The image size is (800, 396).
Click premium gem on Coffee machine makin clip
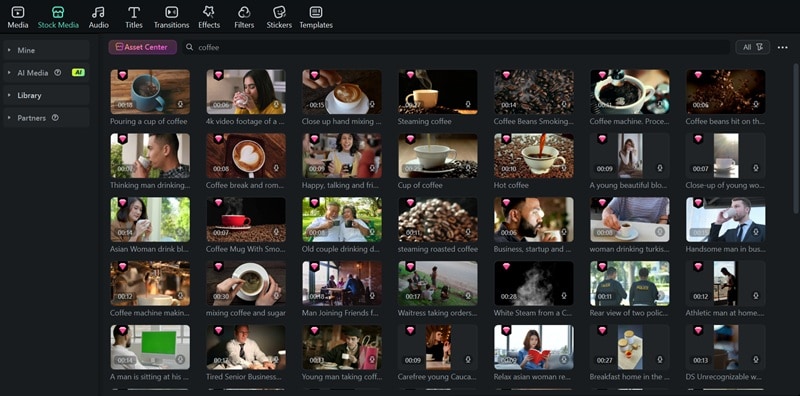click(x=122, y=266)
